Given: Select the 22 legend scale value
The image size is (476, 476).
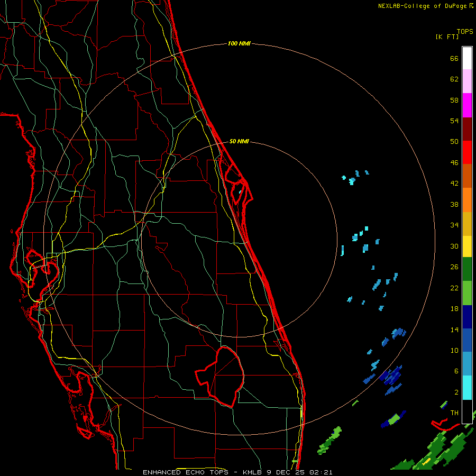Looking at the screenshot, I should (x=454, y=288).
